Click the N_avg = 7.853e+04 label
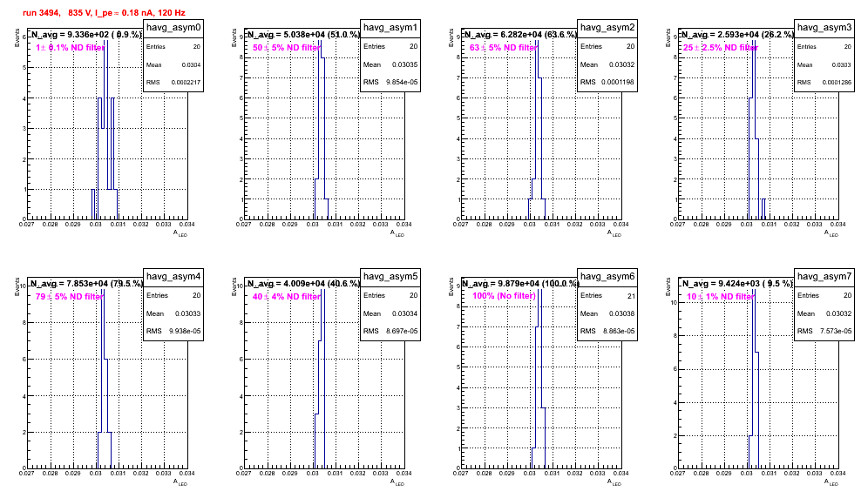 (x=86, y=283)
